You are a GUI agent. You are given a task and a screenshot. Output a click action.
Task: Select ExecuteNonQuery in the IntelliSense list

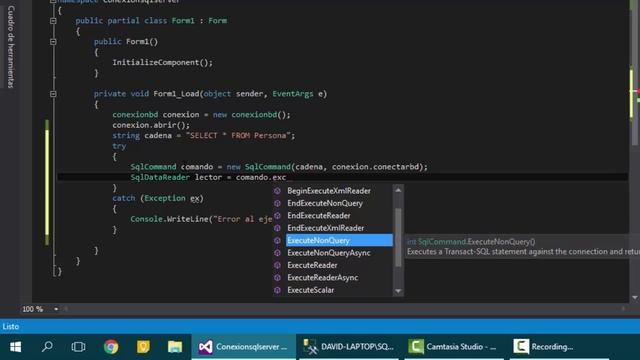click(x=339, y=240)
